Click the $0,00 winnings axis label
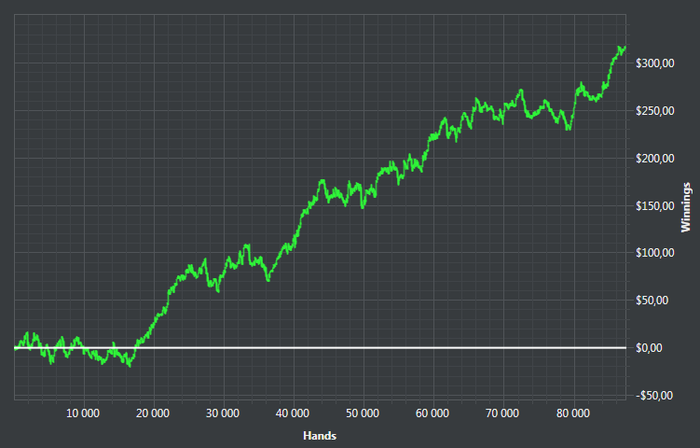The image size is (700, 448). [x=650, y=348]
